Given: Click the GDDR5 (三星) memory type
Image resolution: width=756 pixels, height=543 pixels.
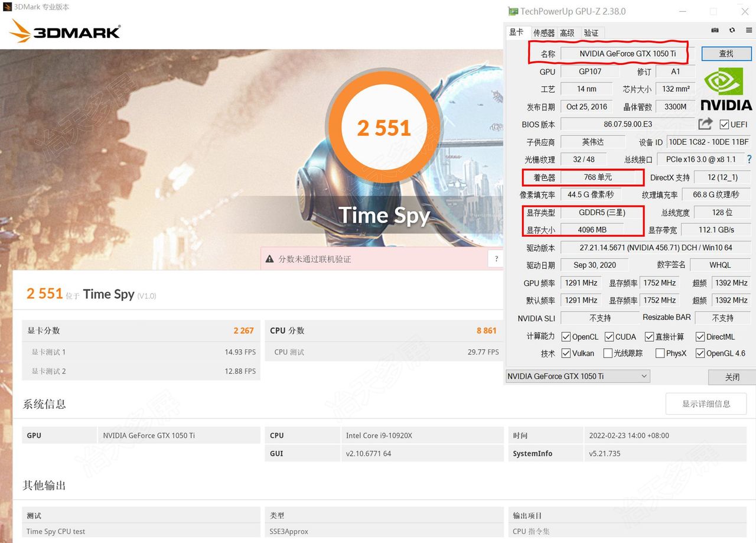Looking at the screenshot, I should (601, 213).
